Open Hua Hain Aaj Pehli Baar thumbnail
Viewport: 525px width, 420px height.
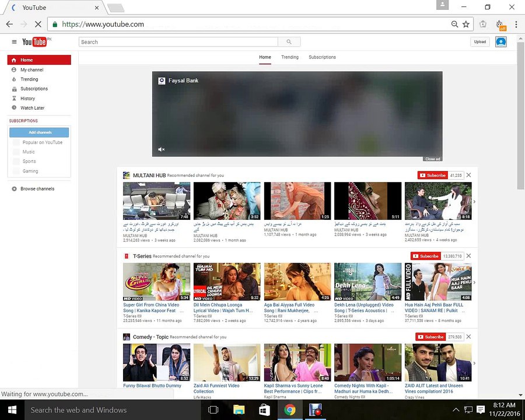[438, 282]
